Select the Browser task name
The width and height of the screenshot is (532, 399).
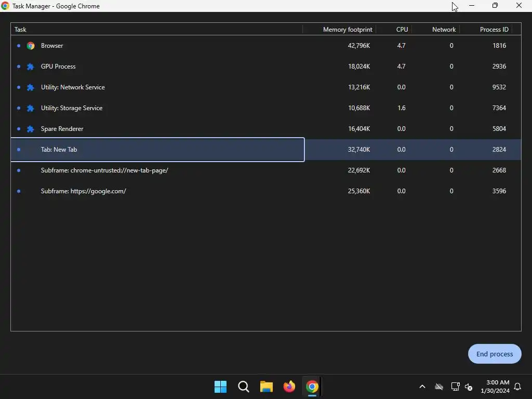click(52, 46)
